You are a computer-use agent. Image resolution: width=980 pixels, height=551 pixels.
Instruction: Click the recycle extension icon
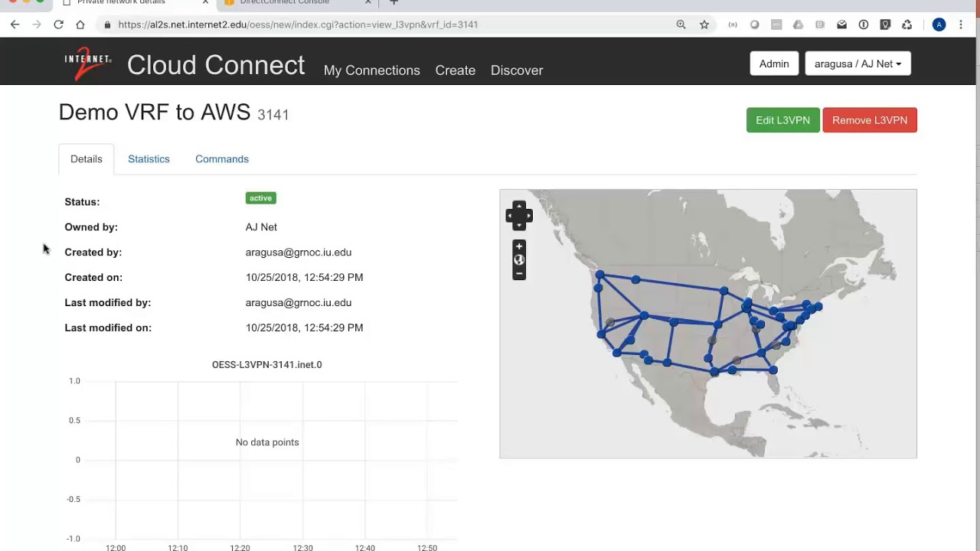coord(907,24)
